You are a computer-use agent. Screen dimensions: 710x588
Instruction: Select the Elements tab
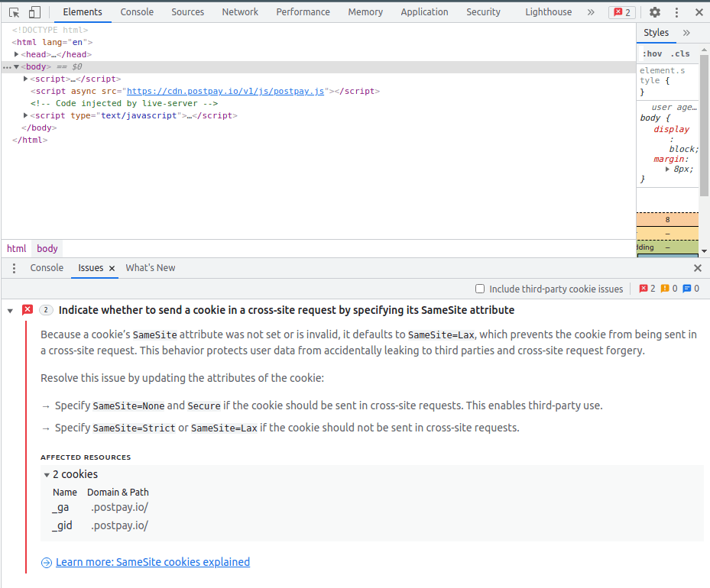pyautogui.click(x=83, y=12)
